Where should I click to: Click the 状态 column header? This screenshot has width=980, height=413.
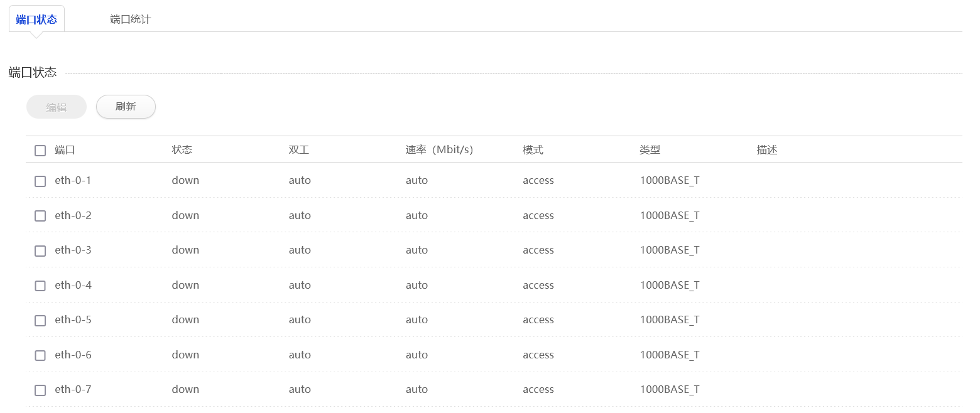pyautogui.click(x=182, y=150)
